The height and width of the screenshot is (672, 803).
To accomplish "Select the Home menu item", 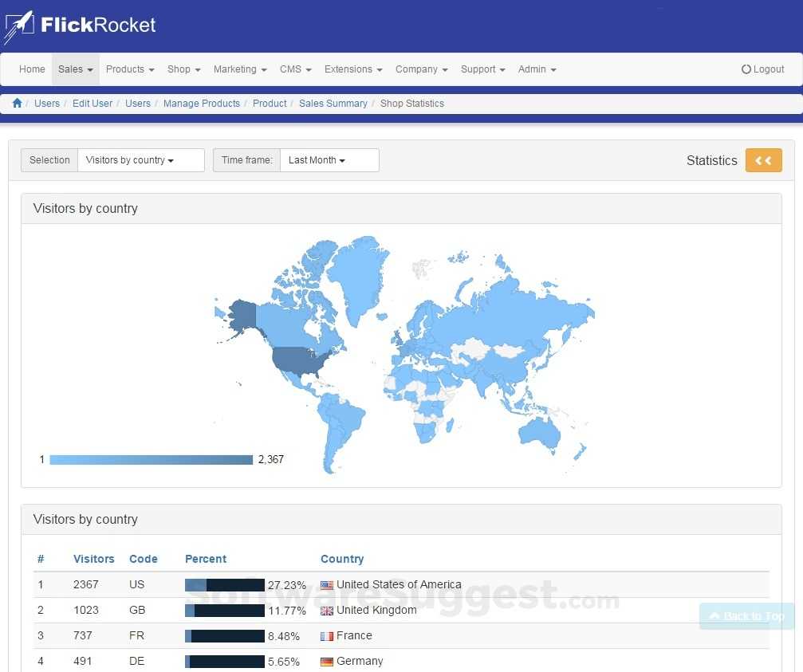I will [32, 69].
